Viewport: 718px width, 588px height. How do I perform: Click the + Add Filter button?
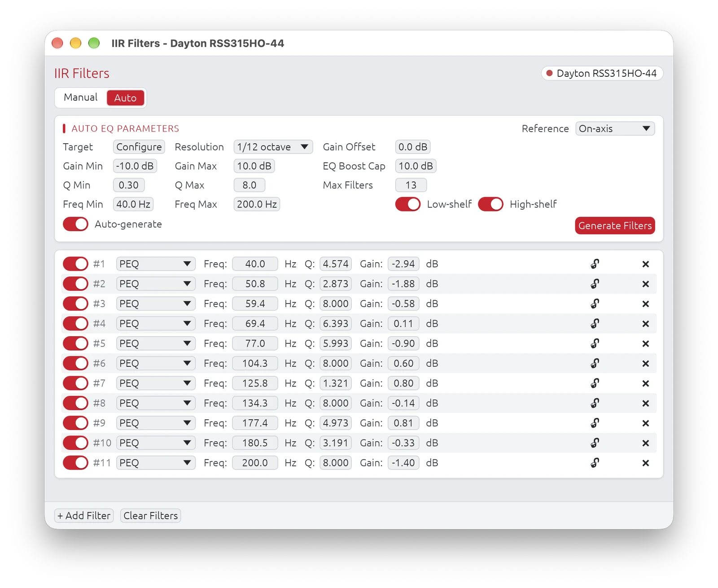click(x=84, y=516)
